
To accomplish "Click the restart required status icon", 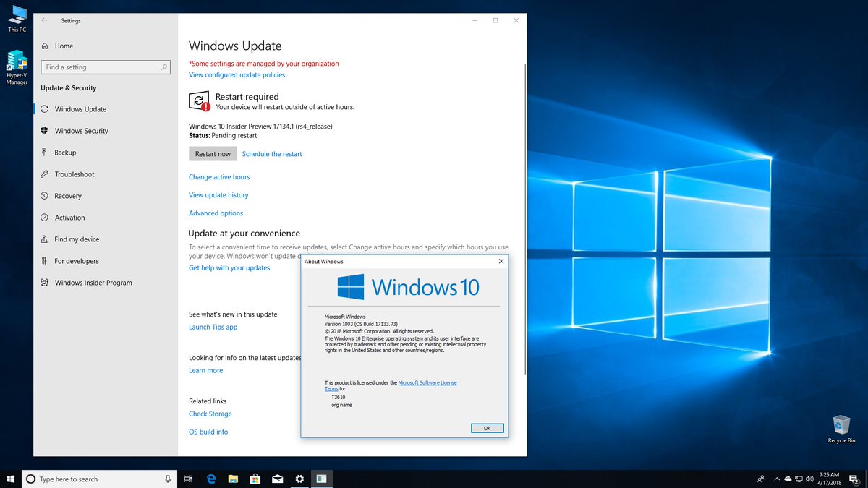I will tap(199, 101).
